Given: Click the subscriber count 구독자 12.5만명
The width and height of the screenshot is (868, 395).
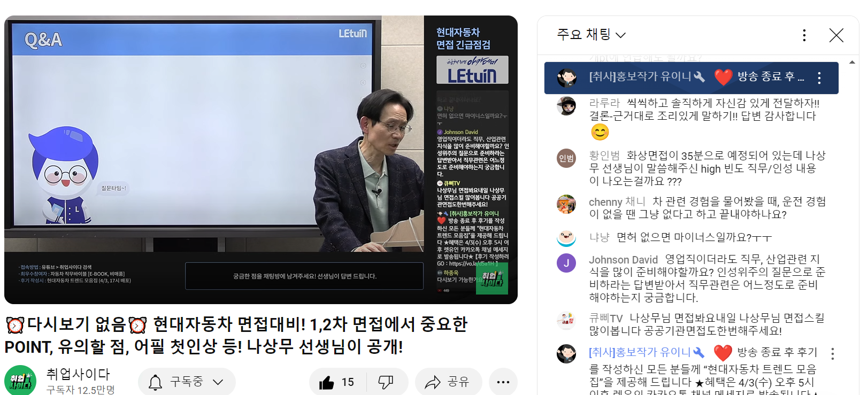Looking at the screenshot, I should click(x=81, y=390).
